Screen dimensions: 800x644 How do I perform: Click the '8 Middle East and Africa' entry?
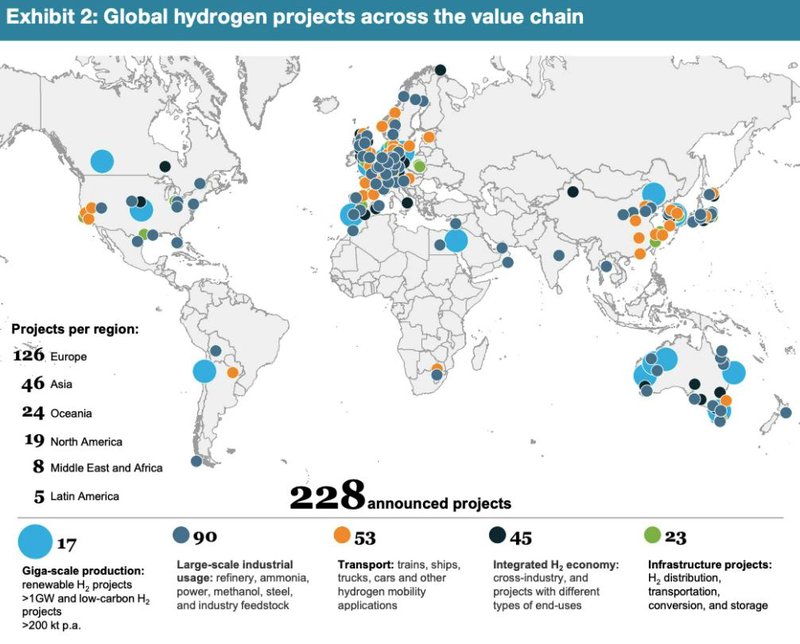coord(97,467)
